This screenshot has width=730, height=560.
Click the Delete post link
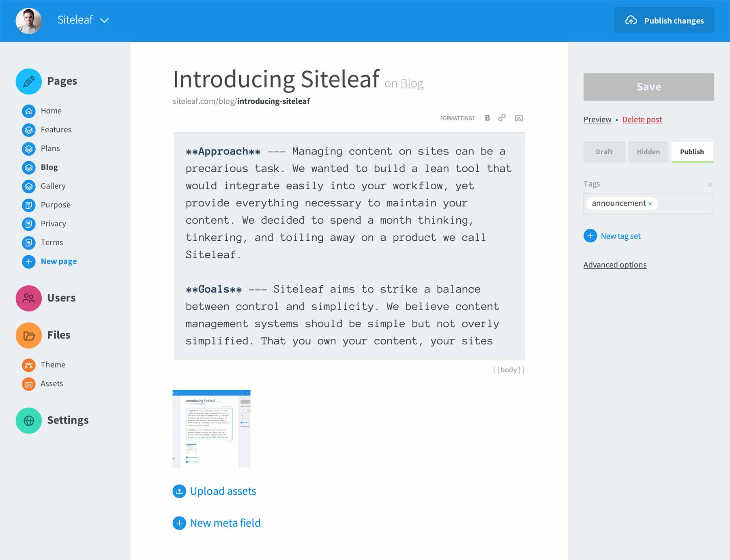(x=642, y=120)
